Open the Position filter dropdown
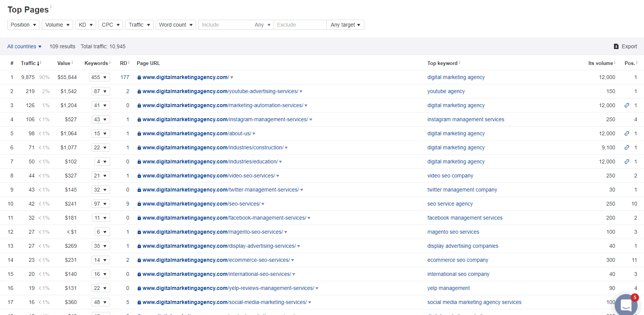644x315 pixels. coord(23,25)
